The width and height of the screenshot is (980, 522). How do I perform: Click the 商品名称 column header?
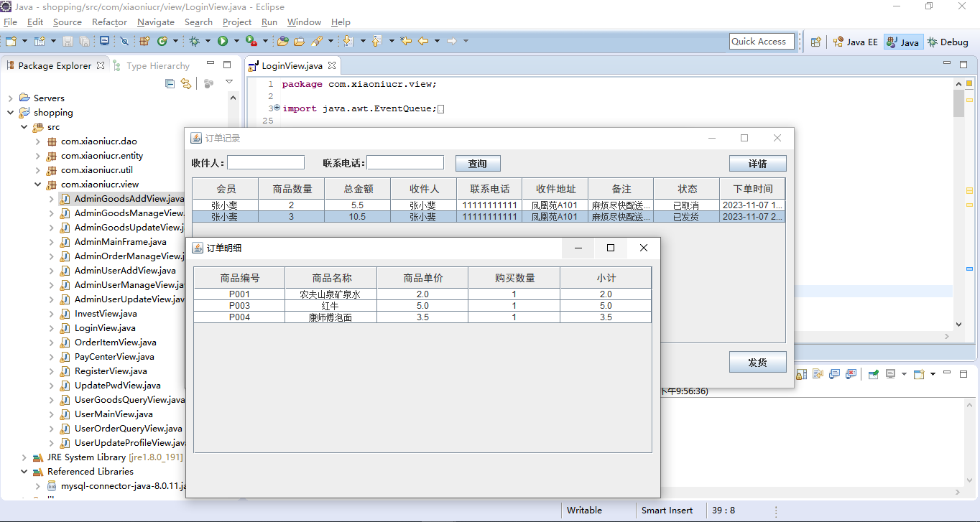(331, 278)
